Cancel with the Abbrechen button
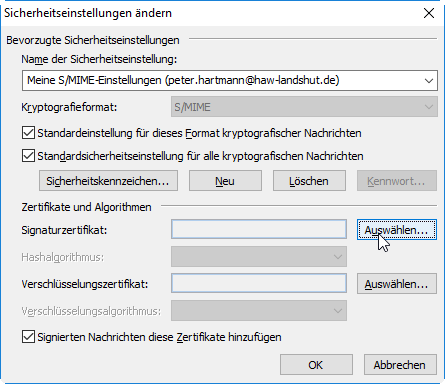The height and width of the screenshot is (384, 445). tap(400, 365)
